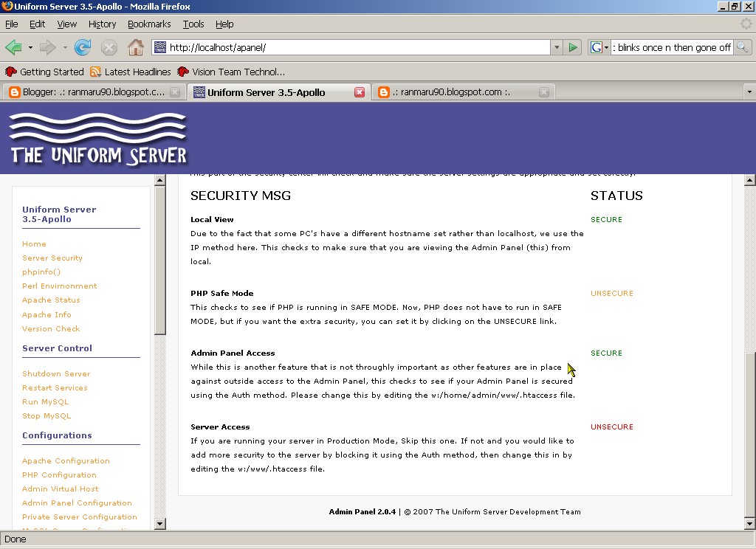Open the Apache Configuration link
This screenshot has width=756, height=549.
66,460
